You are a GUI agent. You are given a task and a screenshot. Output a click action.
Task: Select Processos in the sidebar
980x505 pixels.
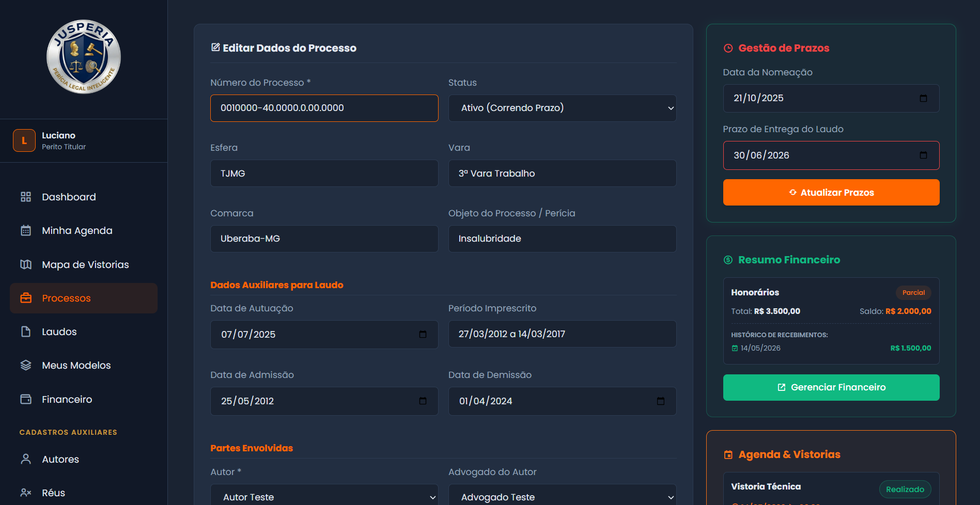click(84, 298)
